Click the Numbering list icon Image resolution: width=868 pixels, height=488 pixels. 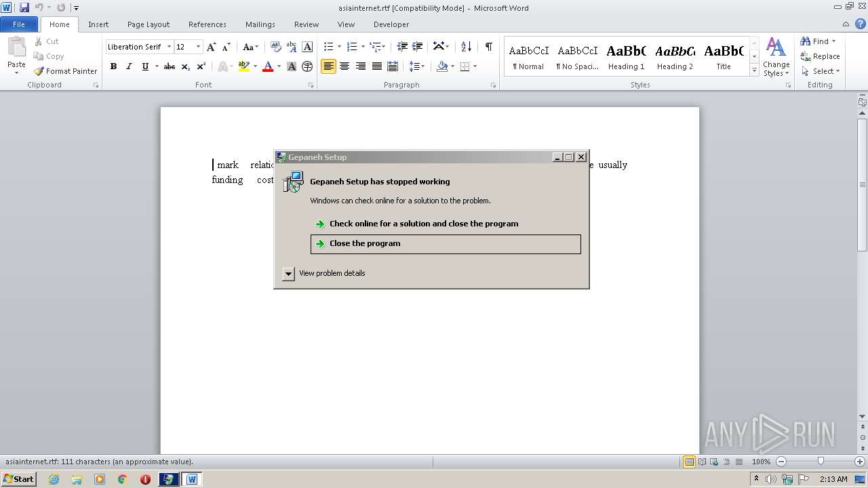351,47
